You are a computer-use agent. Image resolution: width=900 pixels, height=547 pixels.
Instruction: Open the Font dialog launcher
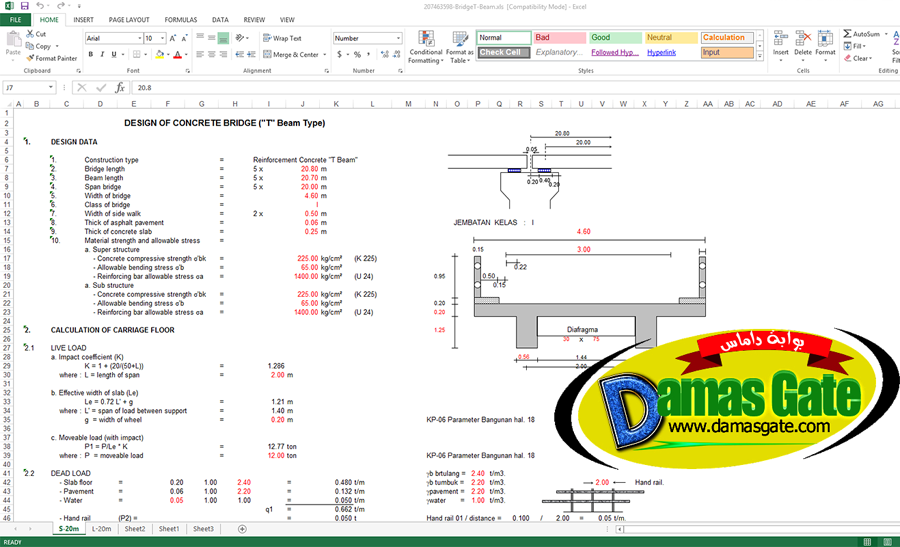click(188, 71)
